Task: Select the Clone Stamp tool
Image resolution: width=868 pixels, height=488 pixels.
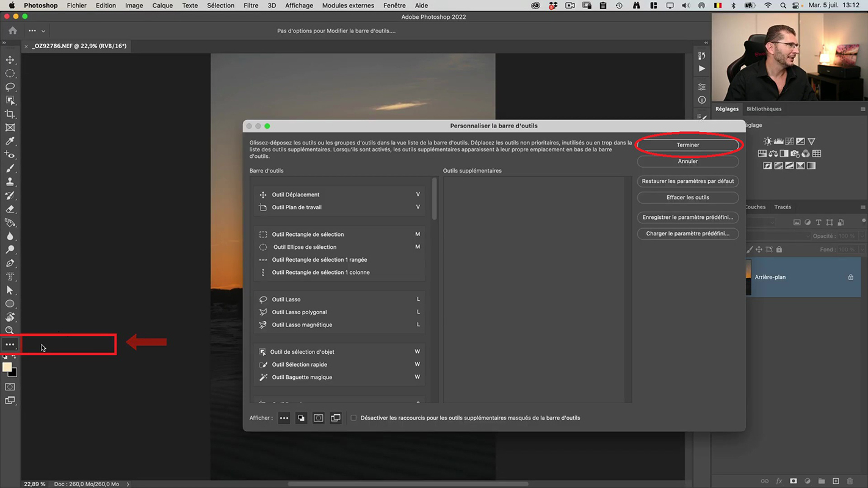Action: point(10,182)
